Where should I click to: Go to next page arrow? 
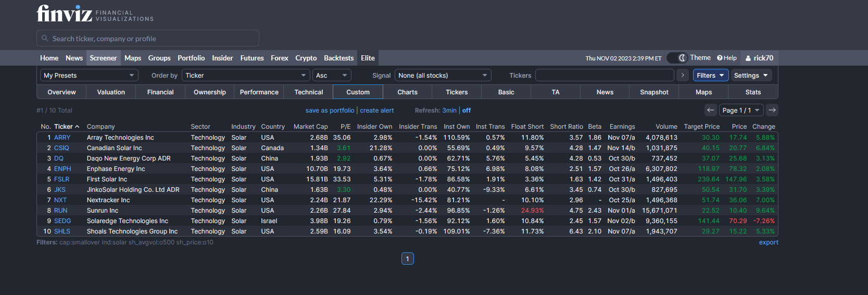(772, 110)
